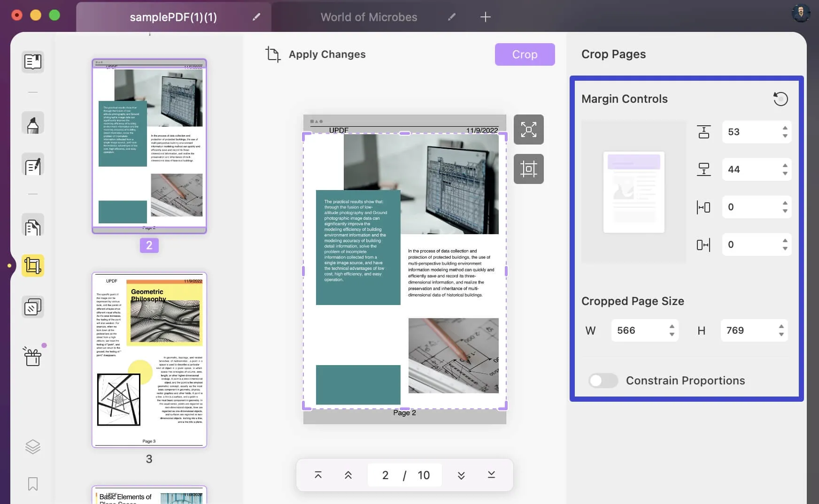Open the Edit PDF tool
819x504 pixels.
(x=32, y=165)
